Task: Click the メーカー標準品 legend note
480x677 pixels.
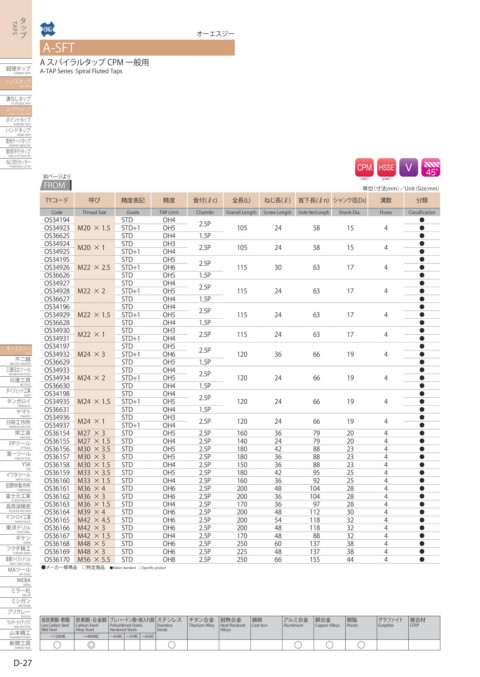Action: [x=60, y=567]
